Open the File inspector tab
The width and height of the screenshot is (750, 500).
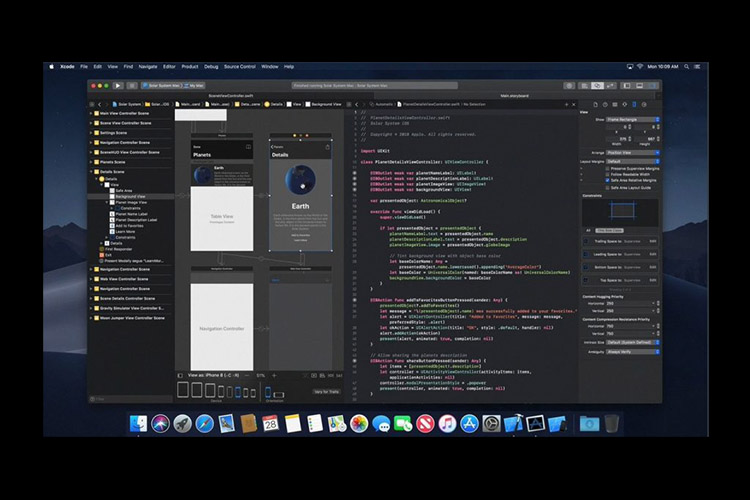596,104
